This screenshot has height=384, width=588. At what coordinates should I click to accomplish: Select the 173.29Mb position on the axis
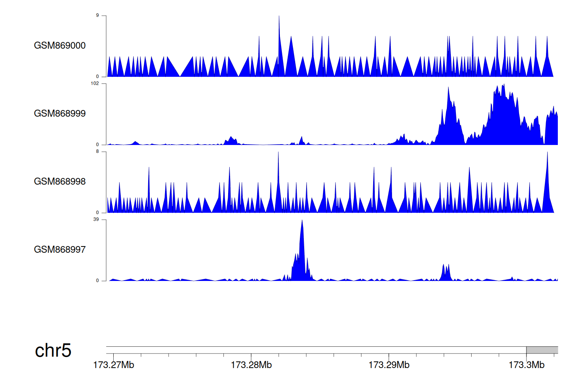pyautogui.click(x=389, y=365)
